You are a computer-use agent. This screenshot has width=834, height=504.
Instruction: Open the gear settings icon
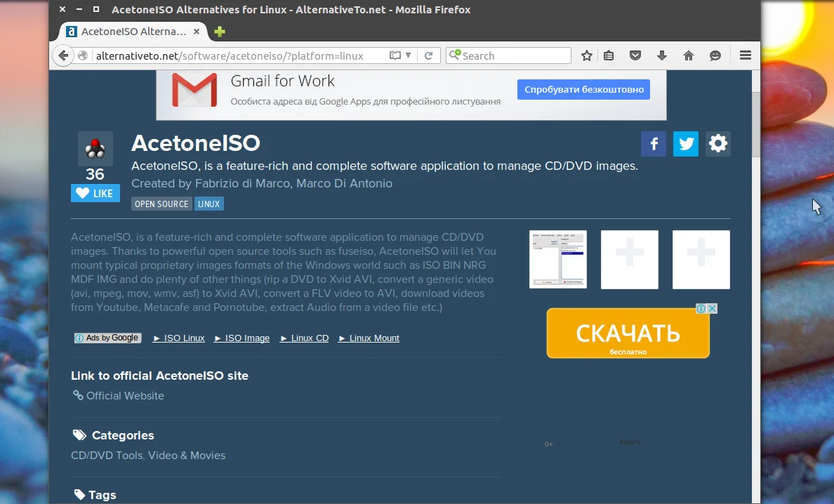coord(718,143)
